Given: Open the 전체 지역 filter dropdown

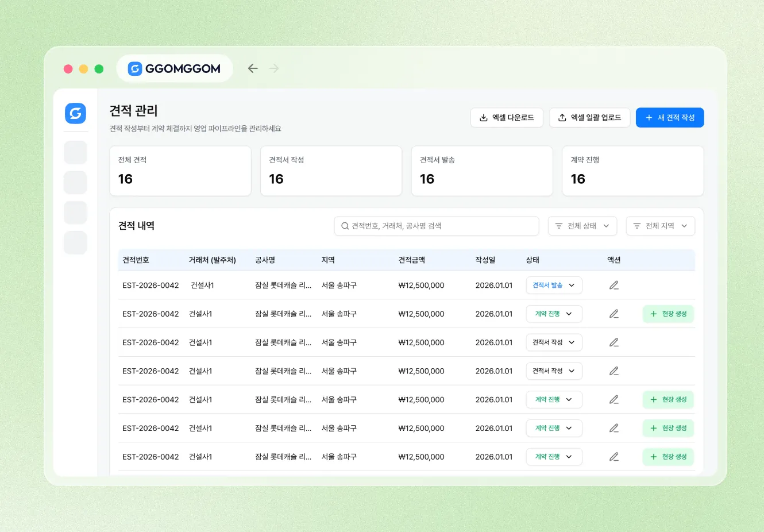Looking at the screenshot, I should click(661, 226).
